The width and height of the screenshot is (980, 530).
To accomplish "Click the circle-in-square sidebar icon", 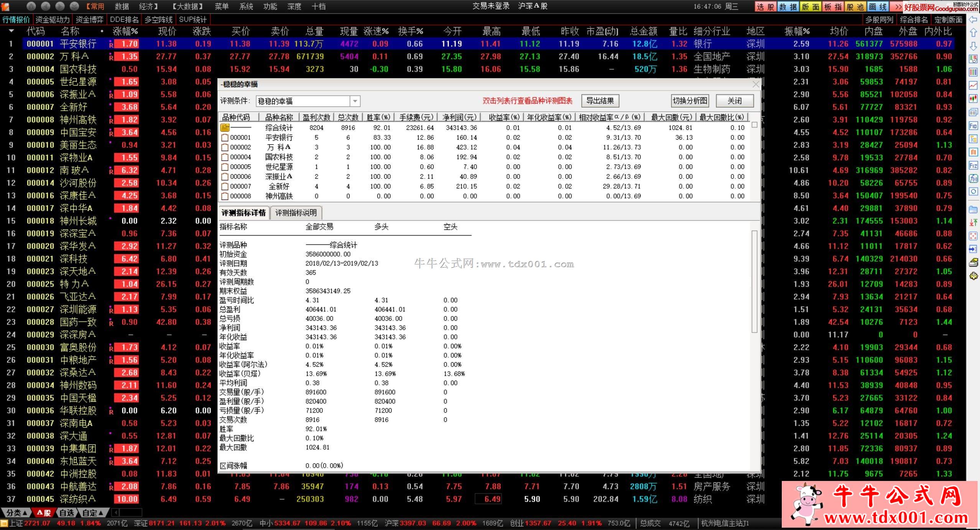I will [973, 192].
